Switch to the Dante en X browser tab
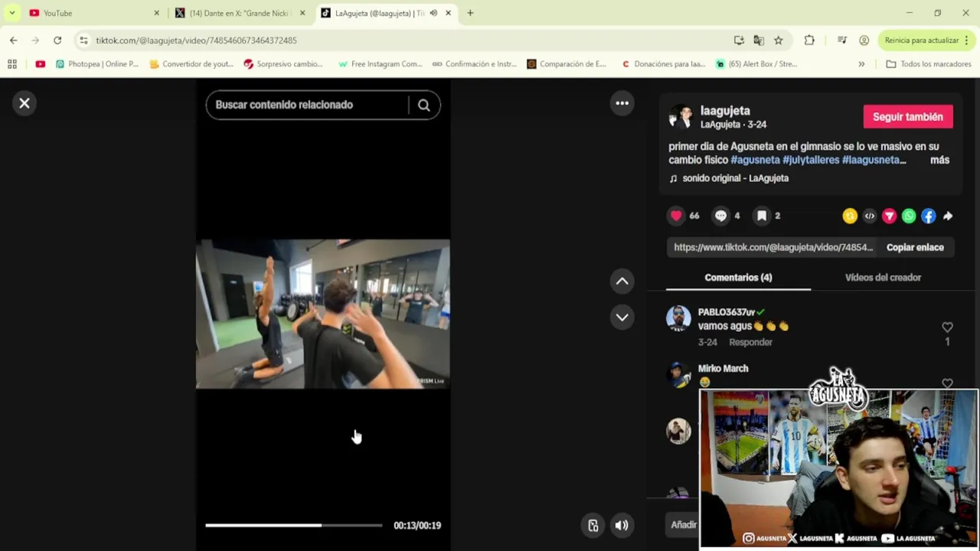The image size is (980, 551). point(239,13)
